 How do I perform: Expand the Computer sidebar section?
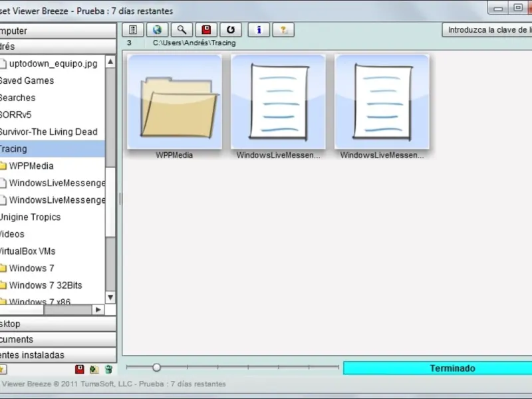tap(58, 31)
